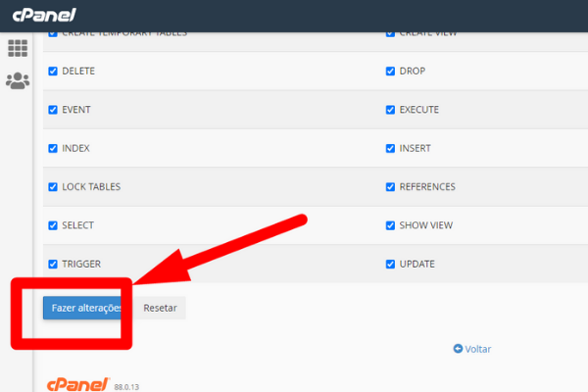
Task: Click the DROP label text
Action: click(413, 71)
